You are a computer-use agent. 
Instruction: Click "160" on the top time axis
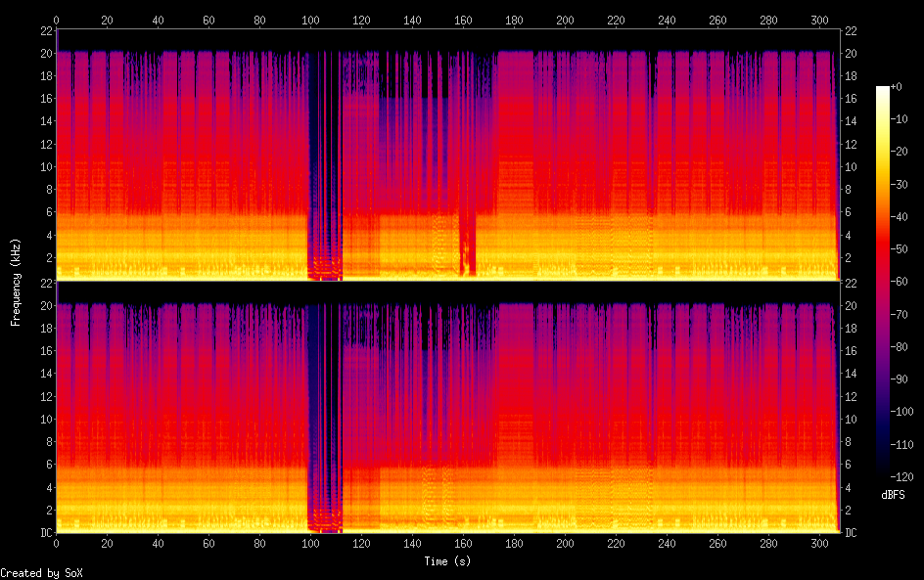pyautogui.click(x=463, y=20)
